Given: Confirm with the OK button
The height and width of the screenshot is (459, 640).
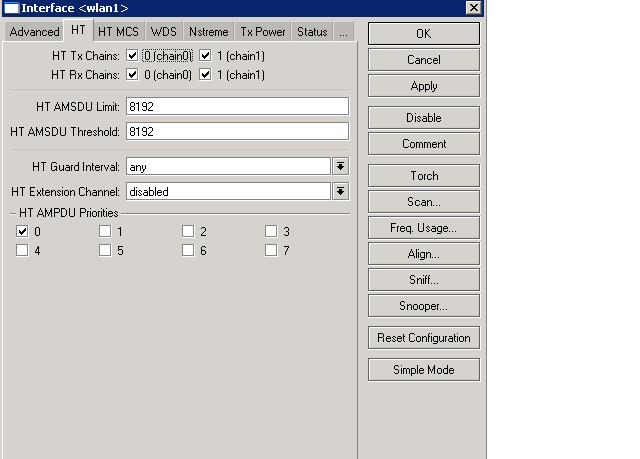Looking at the screenshot, I should pyautogui.click(x=424, y=33).
